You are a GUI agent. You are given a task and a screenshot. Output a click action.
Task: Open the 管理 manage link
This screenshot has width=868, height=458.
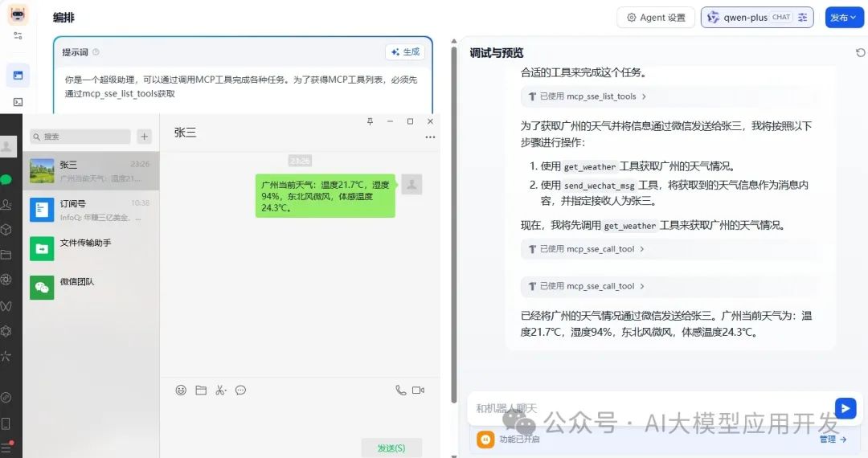coord(833,440)
